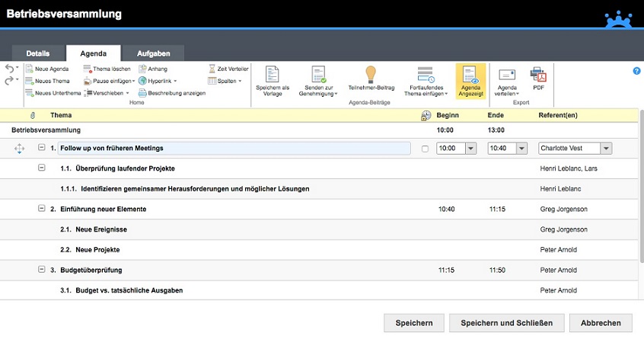Select row 2.1 Neue Ereignisse
The width and height of the screenshot is (644, 346).
click(x=319, y=229)
